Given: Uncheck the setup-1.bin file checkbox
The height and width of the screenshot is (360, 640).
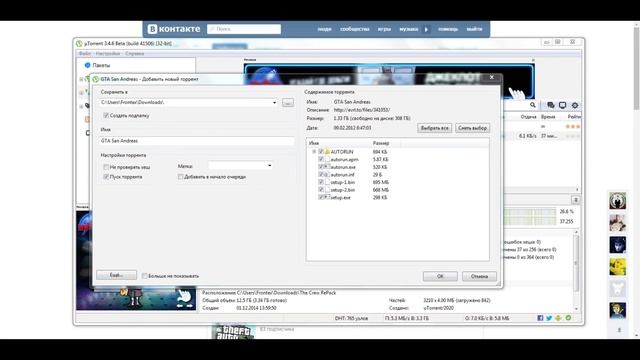Looking at the screenshot, I should [x=321, y=182].
